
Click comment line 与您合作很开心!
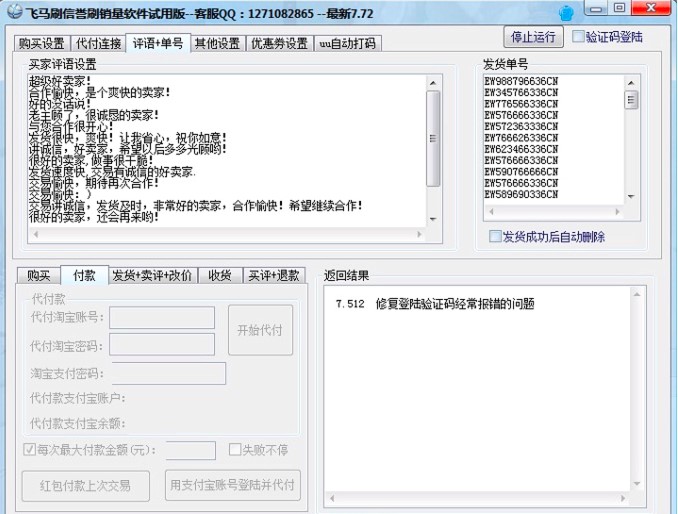(71, 127)
